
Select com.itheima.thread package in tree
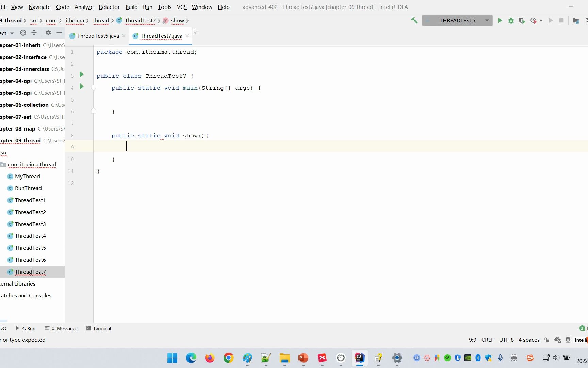click(32, 165)
